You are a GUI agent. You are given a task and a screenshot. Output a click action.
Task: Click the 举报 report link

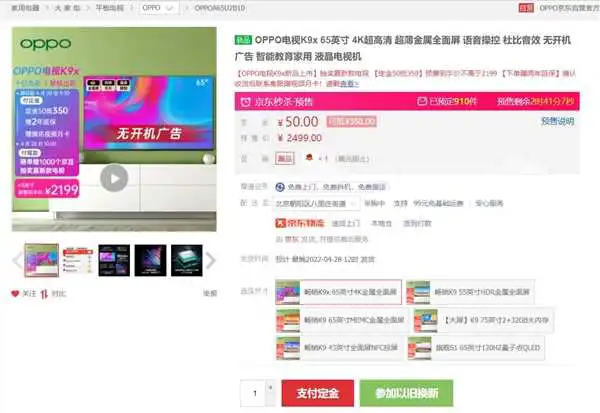click(x=210, y=294)
